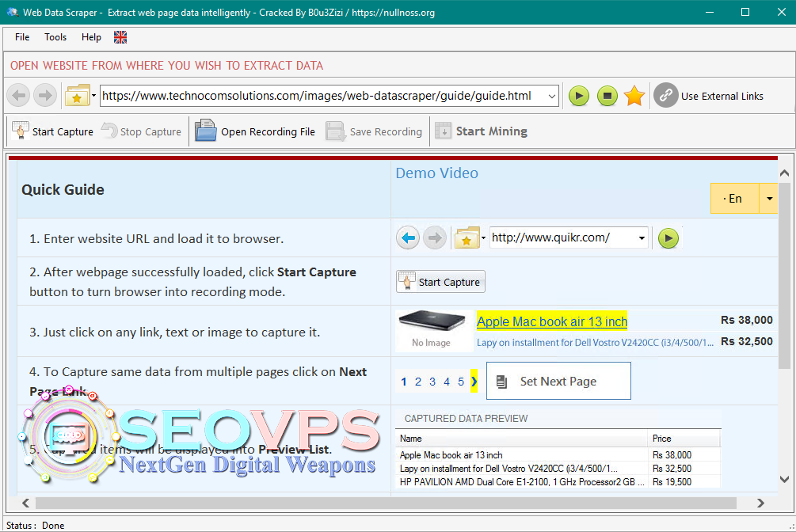Image resolution: width=796 pixels, height=532 pixels.
Task: Go forward using the grey forward arrow
Action: point(45,96)
